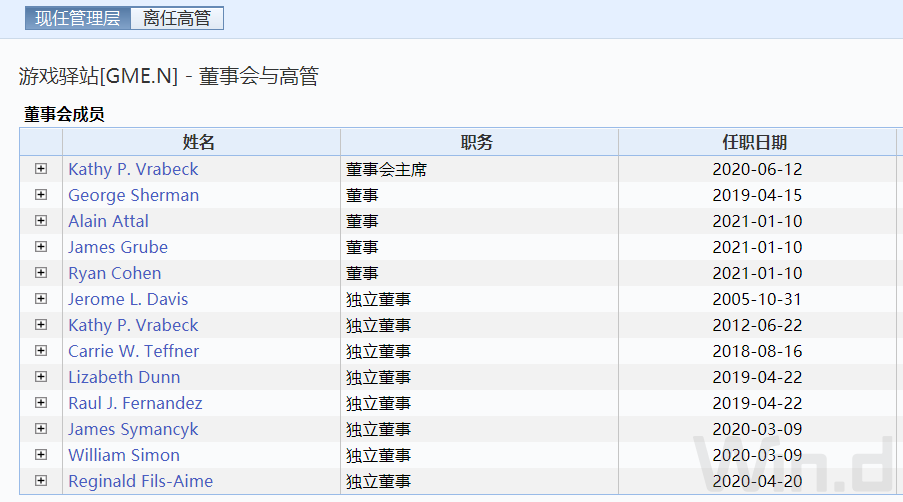Click the 姓名 column header
903x502 pixels.
tap(201, 142)
